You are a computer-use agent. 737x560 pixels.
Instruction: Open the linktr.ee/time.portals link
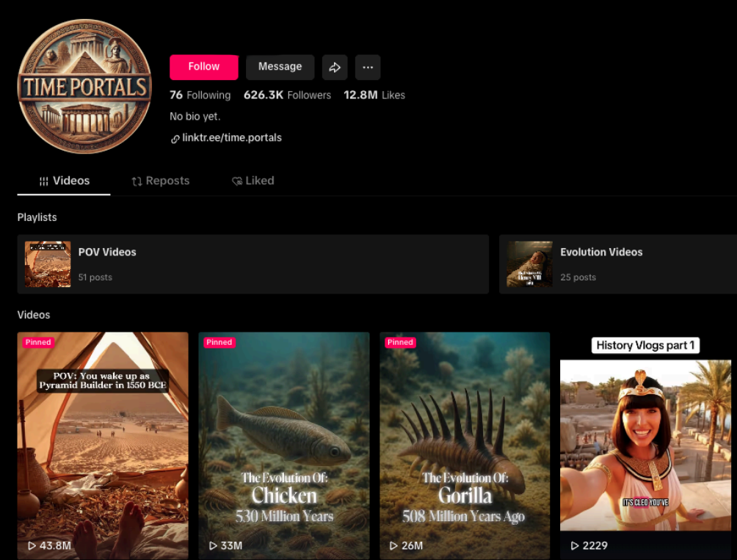pyautogui.click(x=232, y=138)
